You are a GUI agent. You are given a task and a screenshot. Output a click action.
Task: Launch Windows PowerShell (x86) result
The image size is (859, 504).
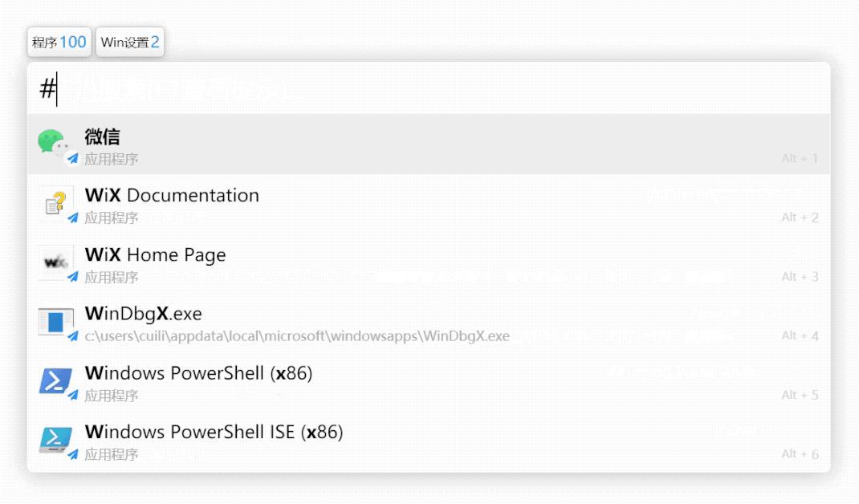pyautogui.click(x=198, y=373)
